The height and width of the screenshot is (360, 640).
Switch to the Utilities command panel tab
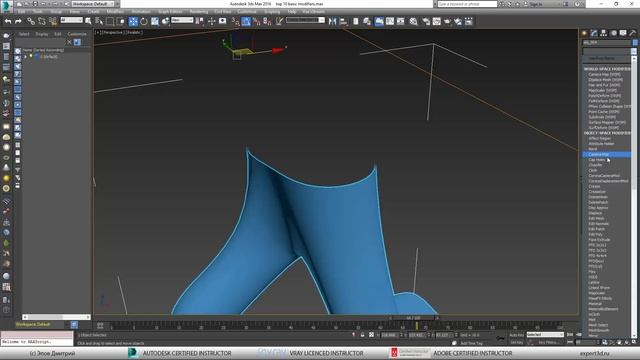[633, 33]
